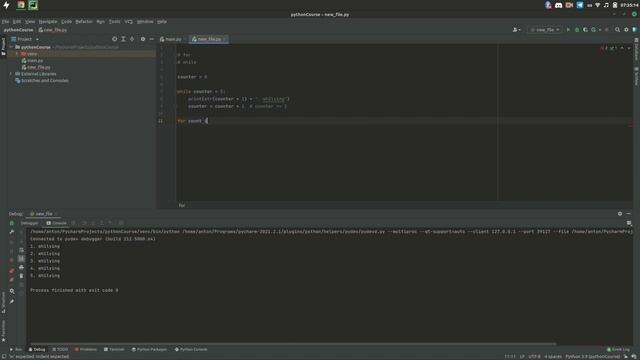Open the Problems tool window tab
Screen dimensions: 640x360
[x=86, y=350]
